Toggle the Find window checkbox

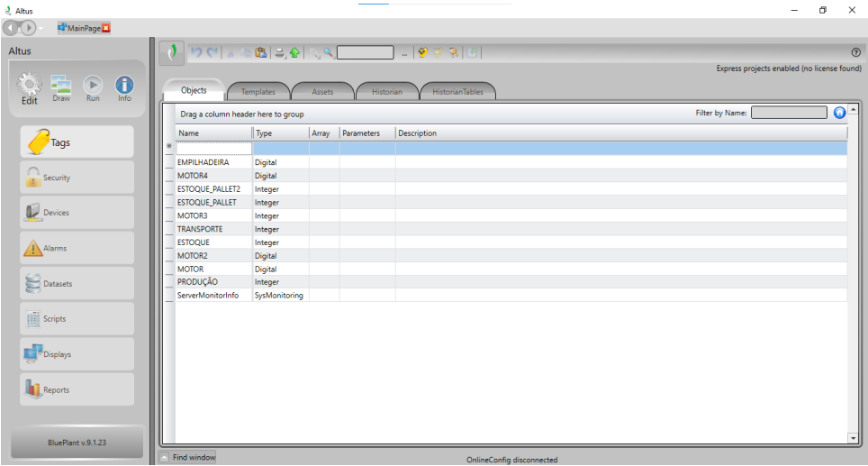click(164, 457)
